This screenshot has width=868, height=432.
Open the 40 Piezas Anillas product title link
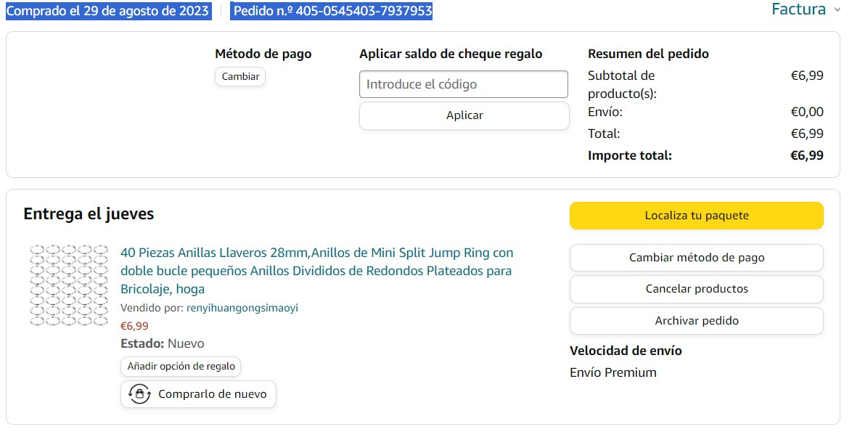tap(316, 271)
